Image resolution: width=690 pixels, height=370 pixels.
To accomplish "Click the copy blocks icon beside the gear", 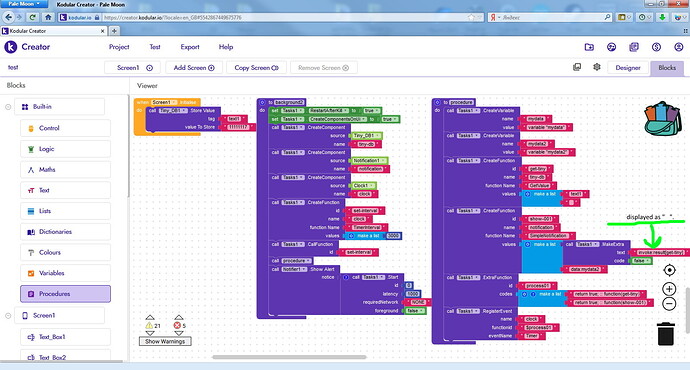I will pyautogui.click(x=577, y=67).
